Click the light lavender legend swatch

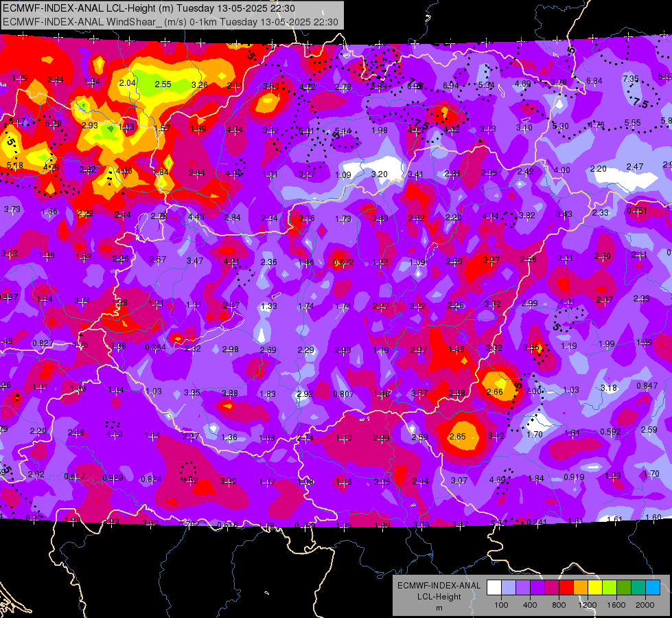pyautogui.click(x=509, y=587)
